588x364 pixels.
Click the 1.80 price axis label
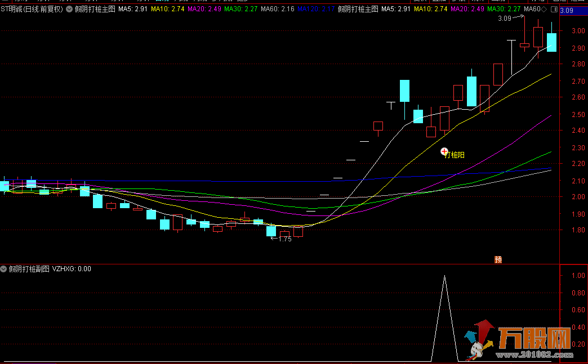[x=578, y=230]
